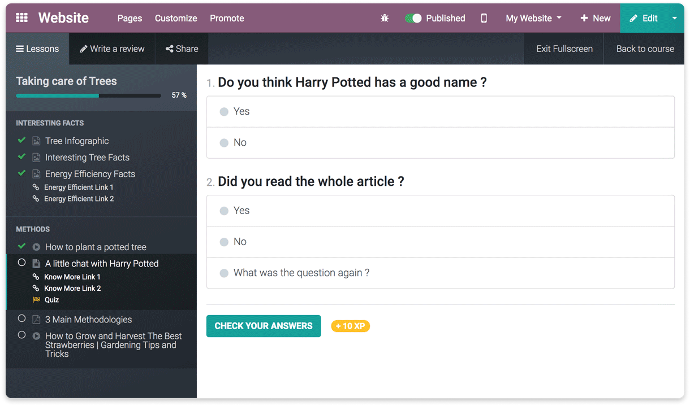
Task: Click green checkmark beside Tree Infographic
Action: 22,140
